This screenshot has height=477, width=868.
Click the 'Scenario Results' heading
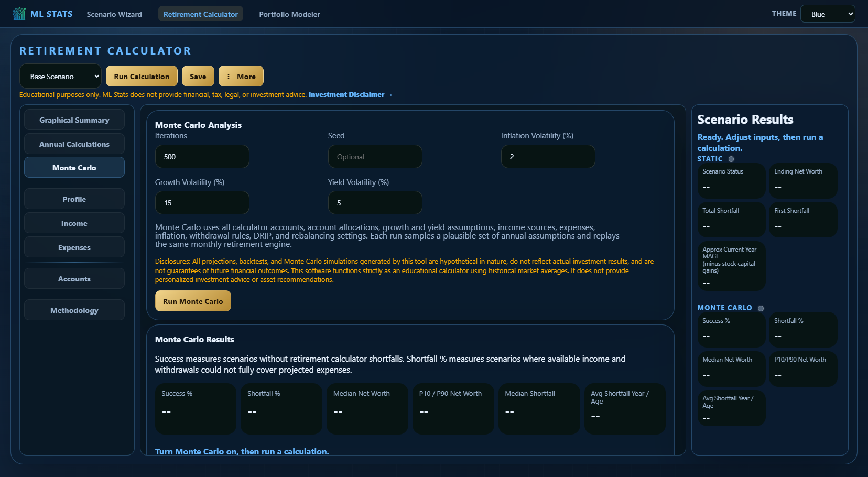(745, 120)
